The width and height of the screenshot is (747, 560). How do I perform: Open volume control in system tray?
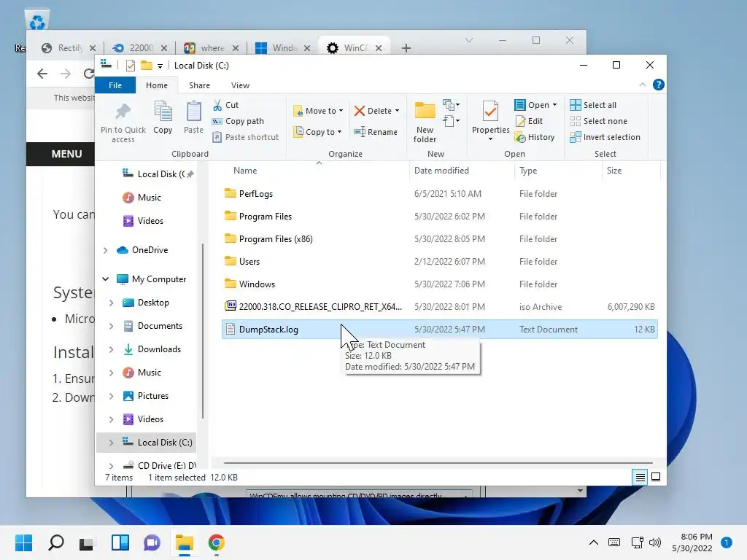tap(655, 542)
